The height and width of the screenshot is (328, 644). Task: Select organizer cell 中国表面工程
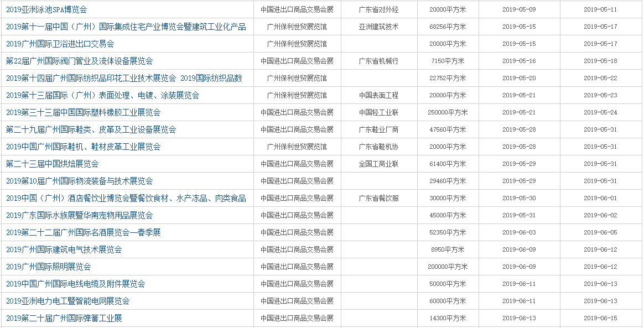pyautogui.click(x=378, y=95)
